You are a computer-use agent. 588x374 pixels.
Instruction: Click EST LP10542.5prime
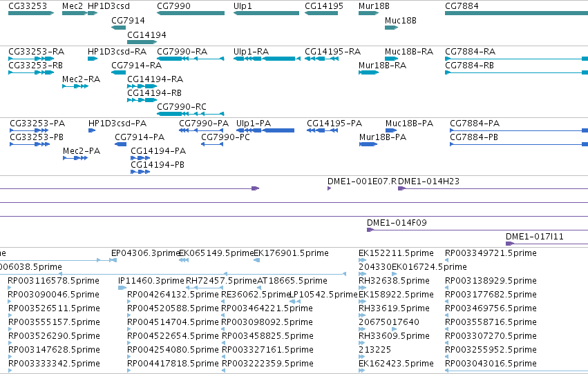pyautogui.click(x=323, y=295)
